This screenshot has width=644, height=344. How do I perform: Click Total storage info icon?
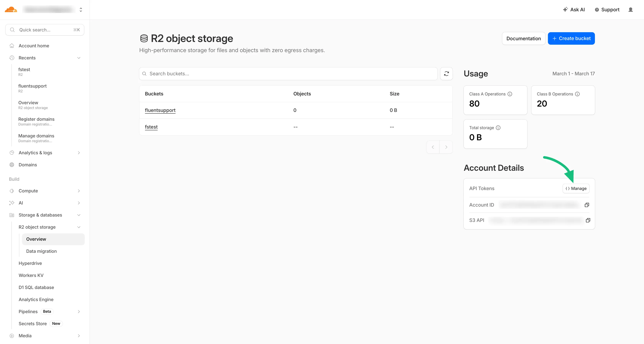pyautogui.click(x=498, y=128)
